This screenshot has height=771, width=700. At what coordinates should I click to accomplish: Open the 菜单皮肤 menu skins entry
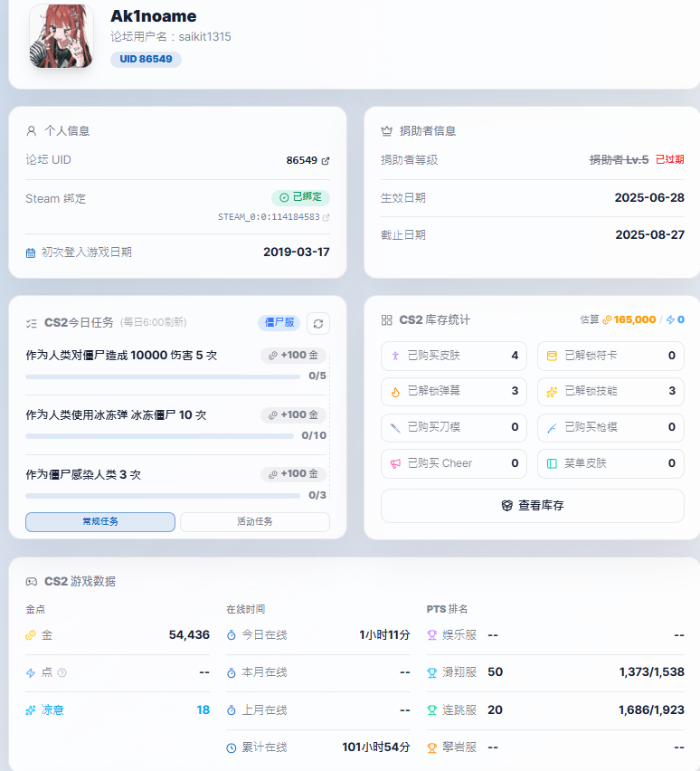pos(610,463)
